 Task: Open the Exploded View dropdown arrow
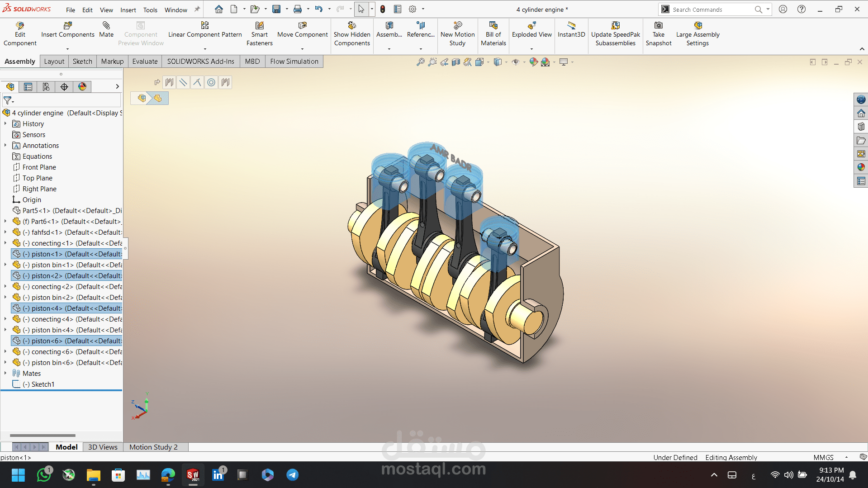[x=531, y=49]
